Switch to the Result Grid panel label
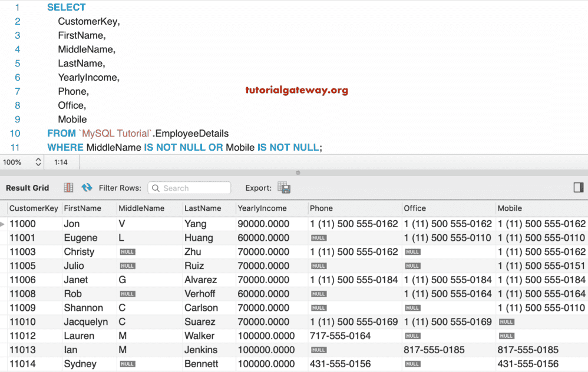 (x=27, y=187)
